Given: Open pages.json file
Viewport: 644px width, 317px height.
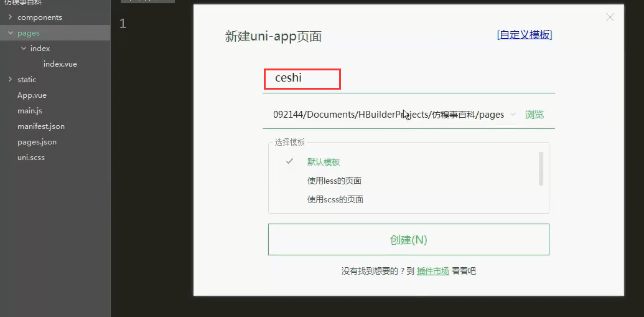Looking at the screenshot, I should [x=37, y=142].
